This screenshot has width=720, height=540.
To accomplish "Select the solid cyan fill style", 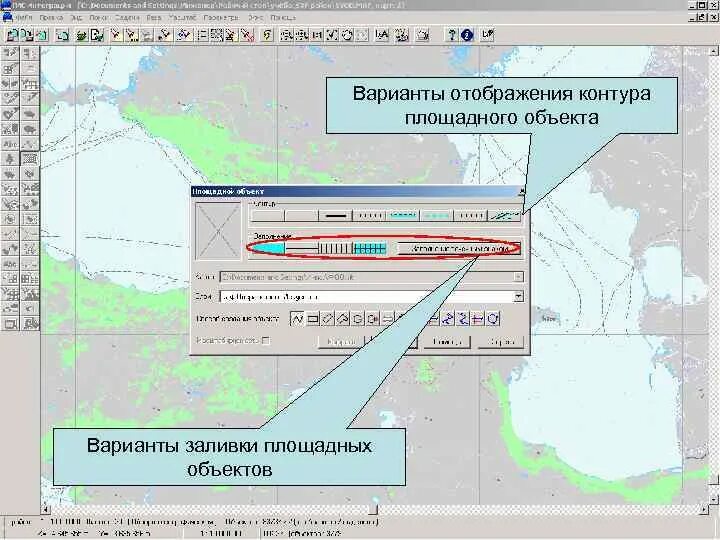I will pyautogui.click(x=268, y=248).
